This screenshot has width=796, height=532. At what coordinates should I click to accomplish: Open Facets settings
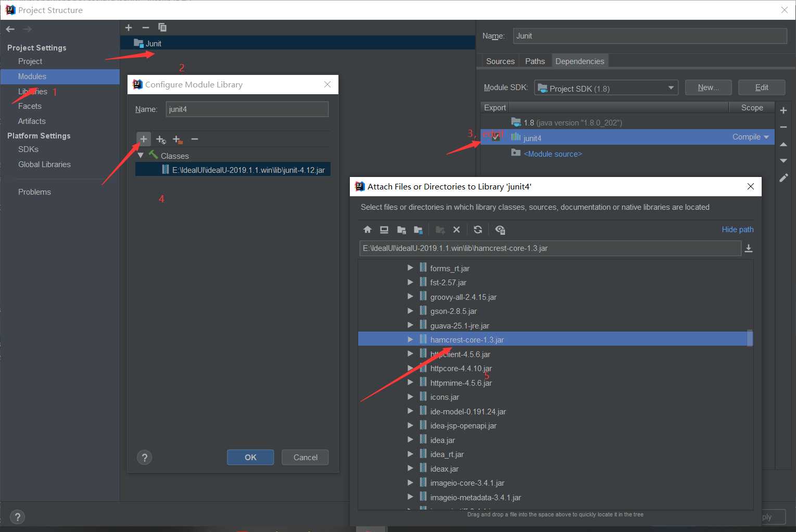(x=30, y=106)
